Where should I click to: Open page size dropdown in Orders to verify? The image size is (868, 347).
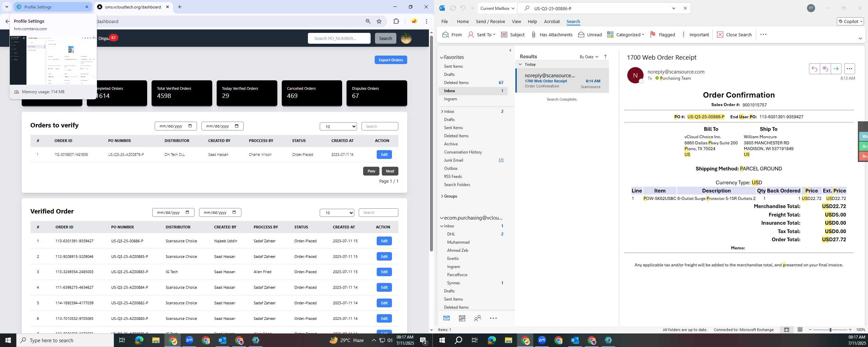pos(338,126)
